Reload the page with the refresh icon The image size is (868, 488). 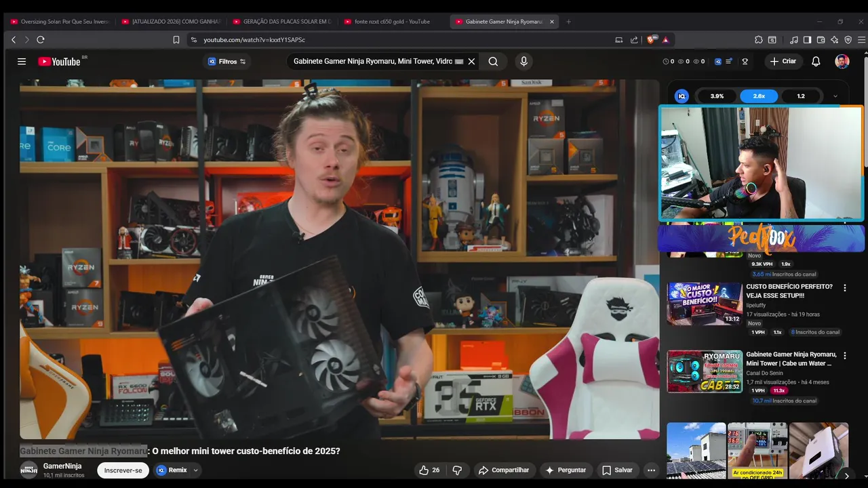(x=41, y=40)
